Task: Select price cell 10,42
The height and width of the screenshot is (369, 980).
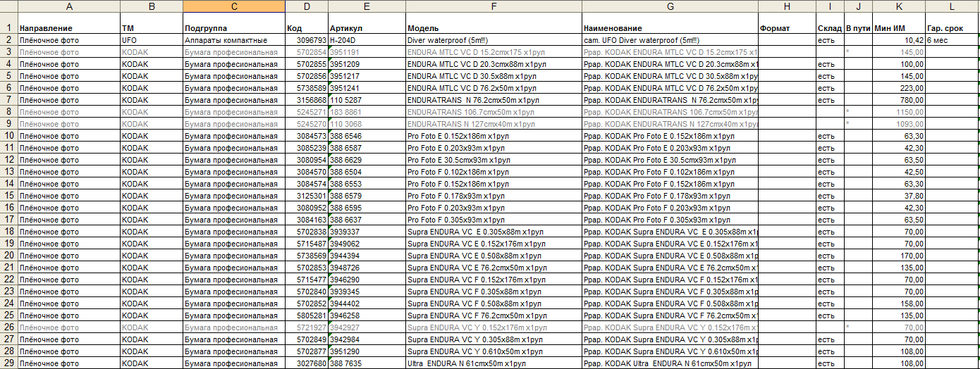Action: pyautogui.click(x=899, y=40)
